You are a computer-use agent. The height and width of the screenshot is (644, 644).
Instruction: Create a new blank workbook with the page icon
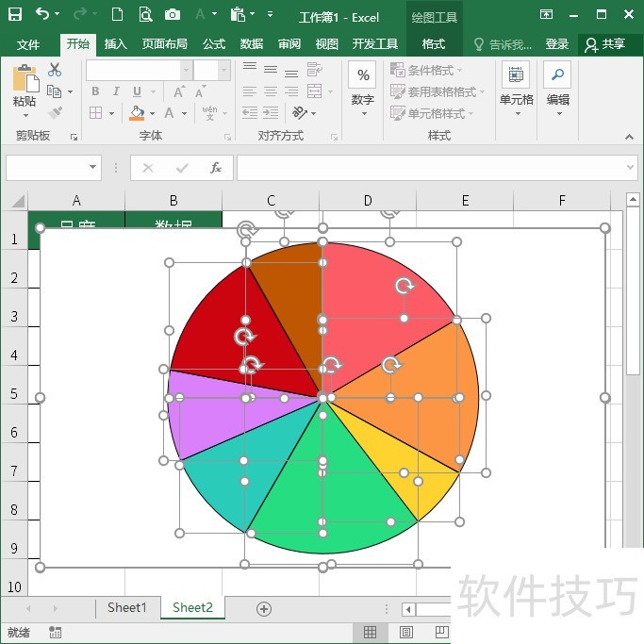(x=118, y=14)
